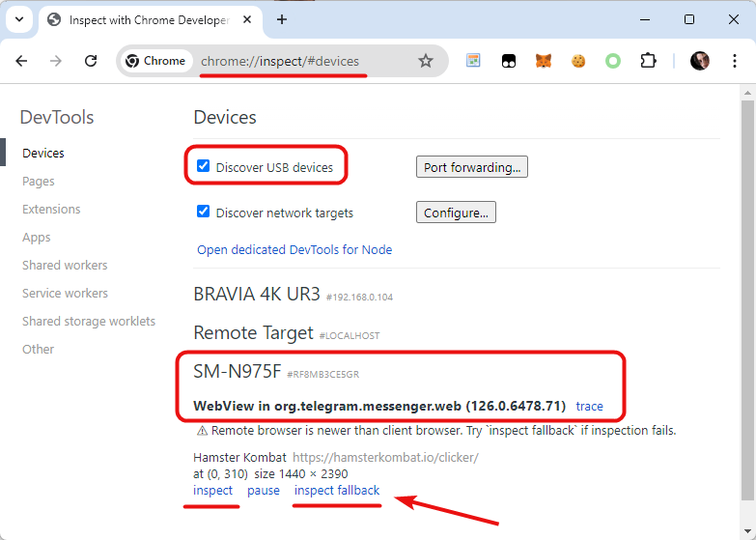The height and width of the screenshot is (540, 756).
Task: Click the pause link for Hamster Kombat
Action: pyautogui.click(x=264, y=491)
